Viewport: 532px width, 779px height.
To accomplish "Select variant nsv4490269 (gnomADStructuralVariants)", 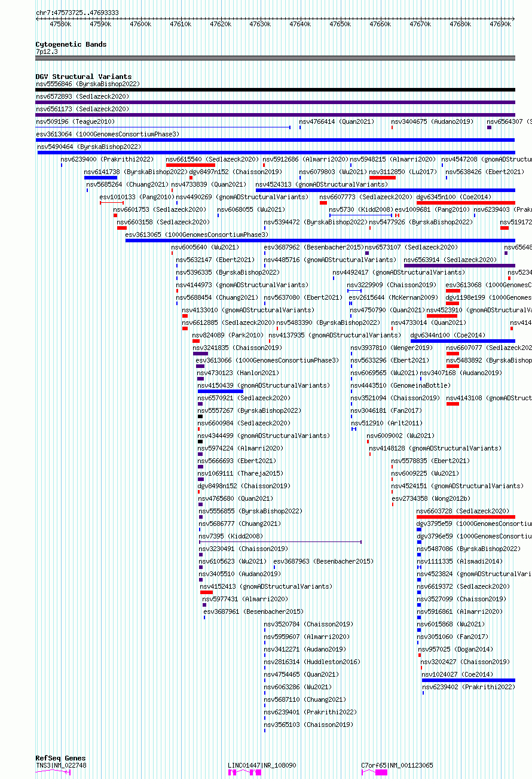I will (x=242, y=197).
